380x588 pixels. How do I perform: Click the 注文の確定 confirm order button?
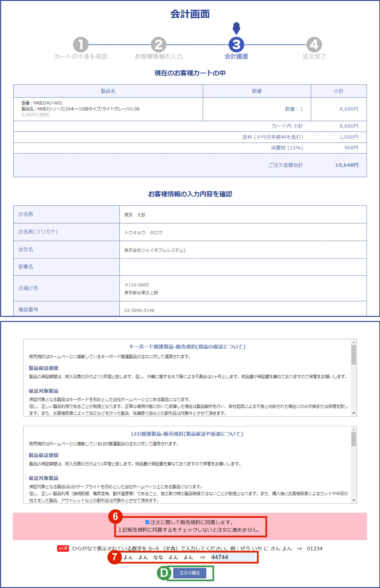(x=189, y=573)
